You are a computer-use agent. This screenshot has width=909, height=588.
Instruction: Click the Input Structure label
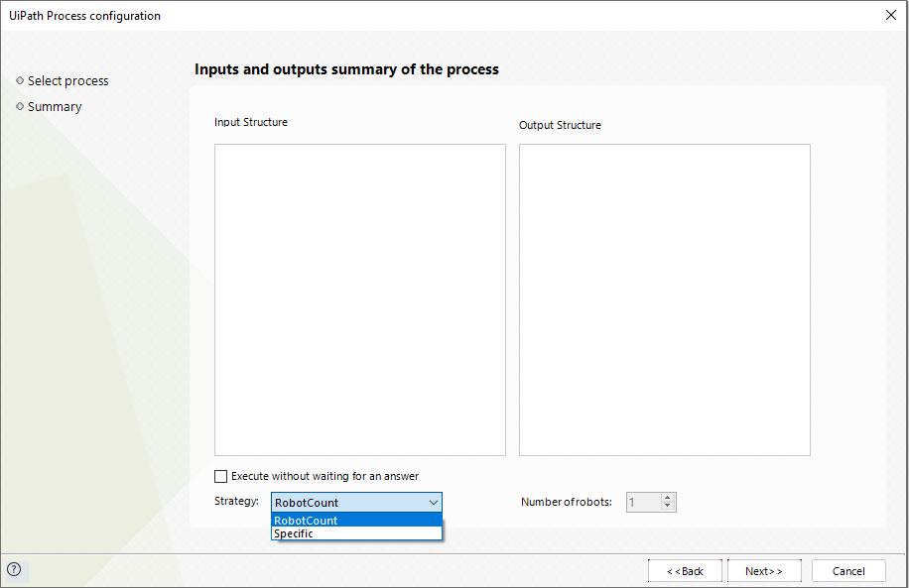click(x=251, y=122)
